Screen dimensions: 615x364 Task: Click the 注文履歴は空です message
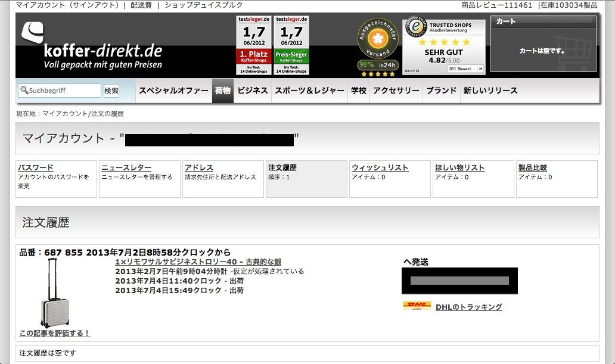[x=48, y=353]
